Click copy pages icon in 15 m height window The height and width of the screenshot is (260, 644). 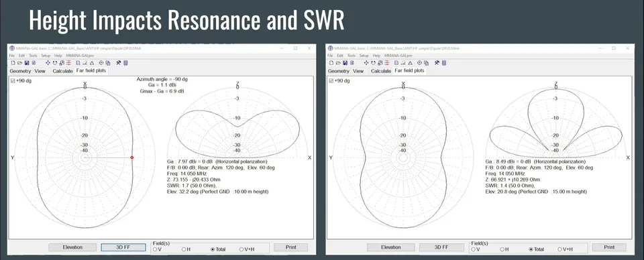[x=427, y=63]
